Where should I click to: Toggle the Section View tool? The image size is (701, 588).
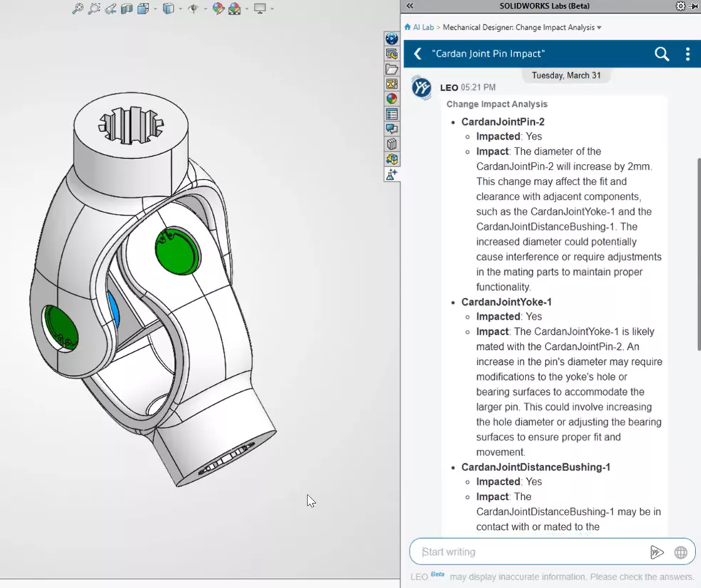click(x=127, y=9)
